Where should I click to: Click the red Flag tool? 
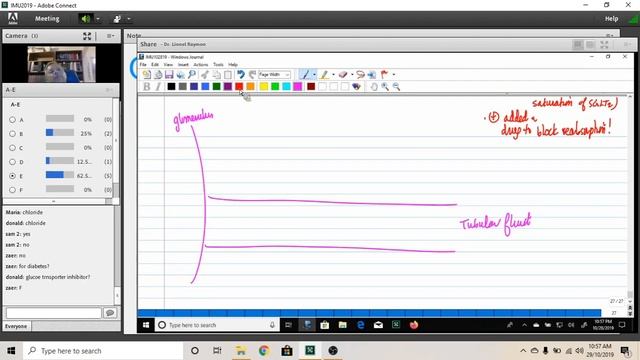(x=384, y=74)
